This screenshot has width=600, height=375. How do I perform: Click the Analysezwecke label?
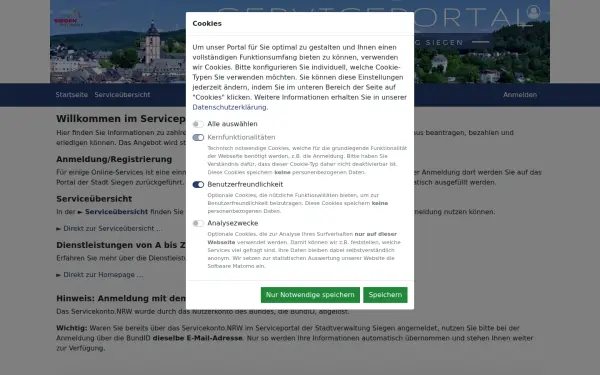233,223
